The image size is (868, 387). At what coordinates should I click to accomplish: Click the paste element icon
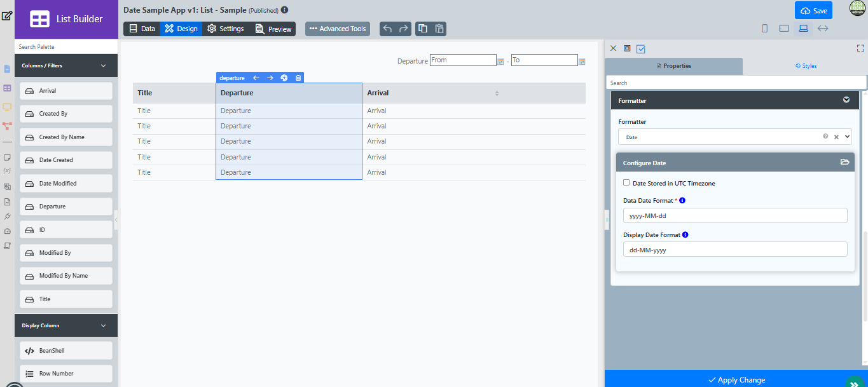439,29
